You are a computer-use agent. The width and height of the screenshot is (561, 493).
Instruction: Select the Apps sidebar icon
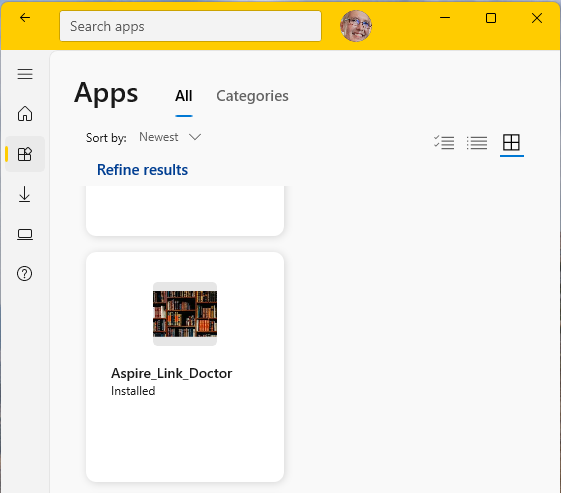pyautogui.click(x=25, y=154)
